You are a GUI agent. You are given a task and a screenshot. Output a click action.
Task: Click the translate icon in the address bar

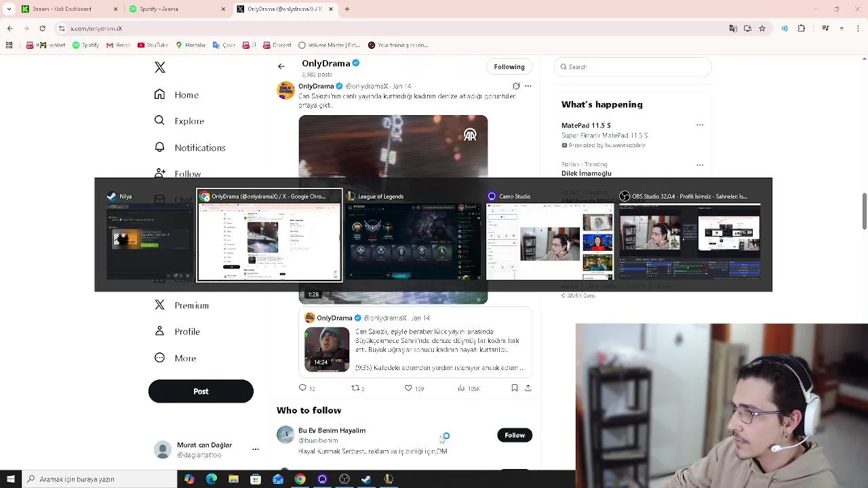coord(733,28)
